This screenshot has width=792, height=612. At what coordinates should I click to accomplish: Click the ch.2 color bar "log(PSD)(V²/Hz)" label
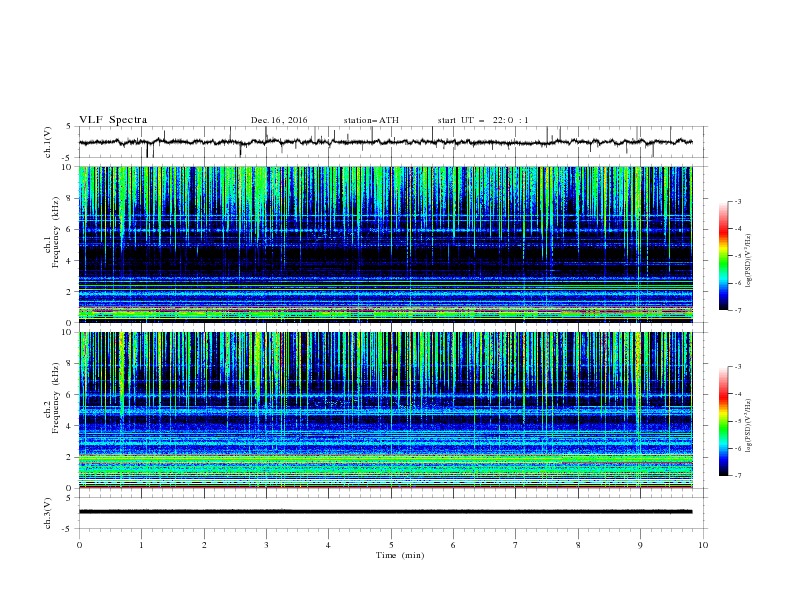[748, 425]
